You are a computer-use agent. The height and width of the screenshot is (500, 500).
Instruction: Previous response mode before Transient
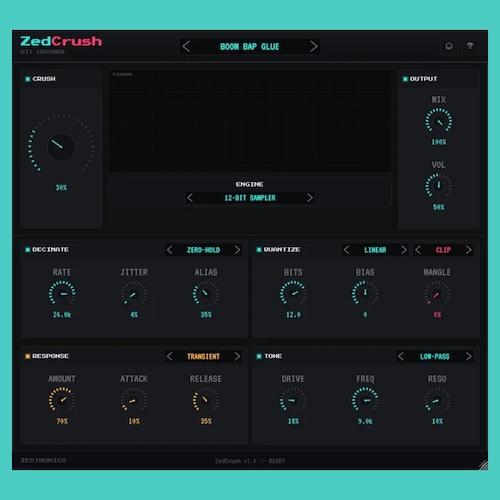pos(170,356)
